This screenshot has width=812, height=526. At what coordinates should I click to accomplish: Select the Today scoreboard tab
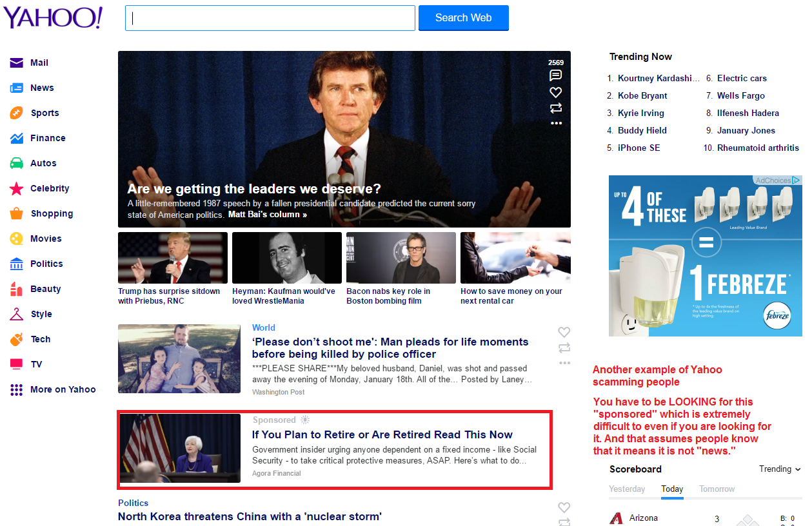point(672,489)
